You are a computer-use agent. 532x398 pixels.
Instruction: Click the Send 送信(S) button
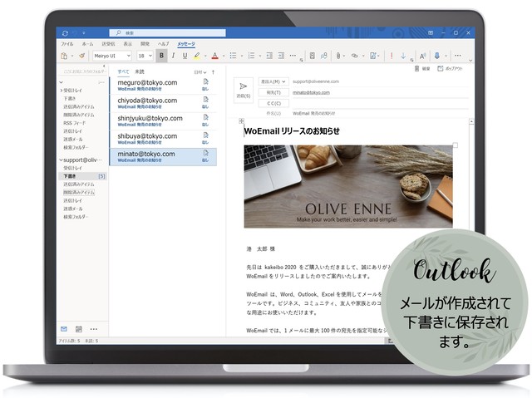tap(244, 91)
